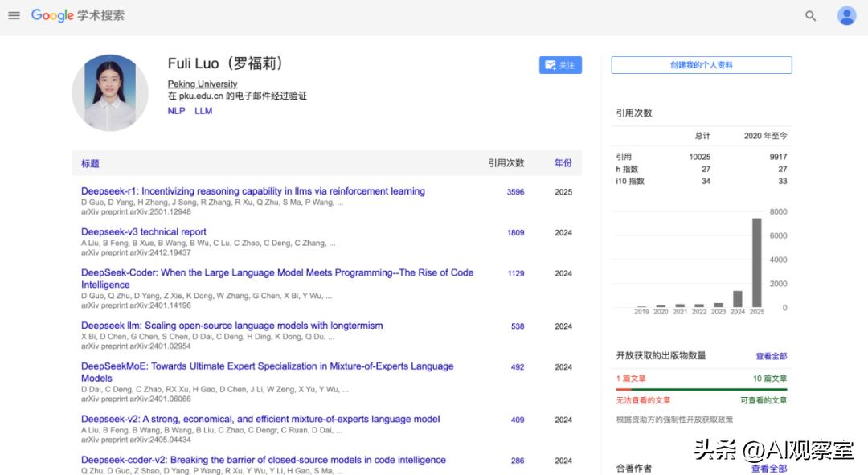The image size is (868, 475).
Task: Select the LLM research interest label
Action: pyautogui.click(x=203, y=110)
